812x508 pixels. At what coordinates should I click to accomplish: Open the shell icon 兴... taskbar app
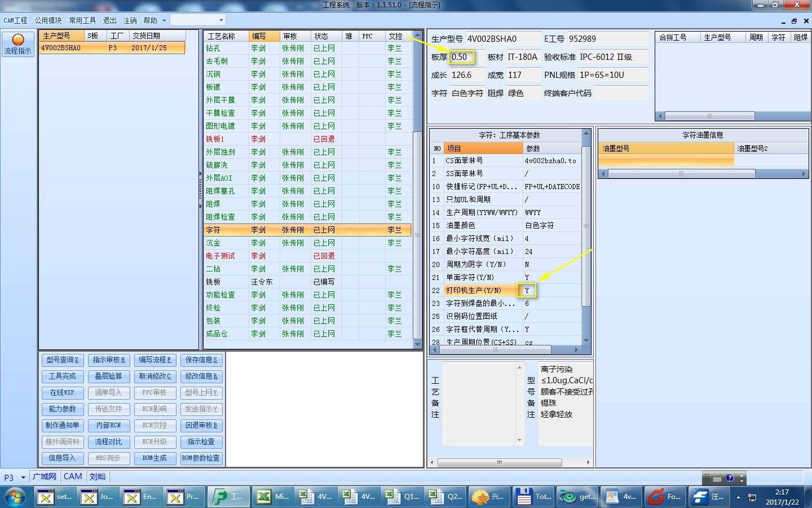coord(488,497)
